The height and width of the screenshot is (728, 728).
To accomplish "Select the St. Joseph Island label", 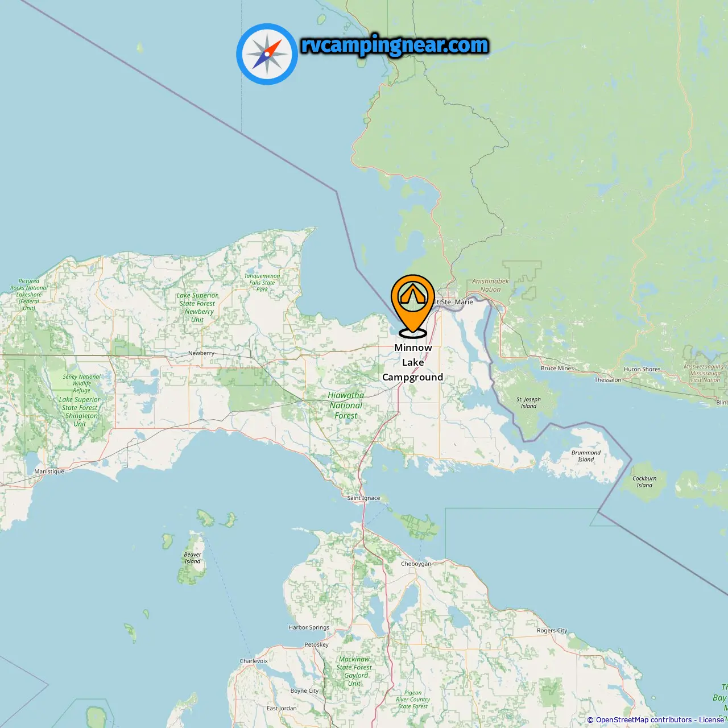I will (x=528, y=403).
